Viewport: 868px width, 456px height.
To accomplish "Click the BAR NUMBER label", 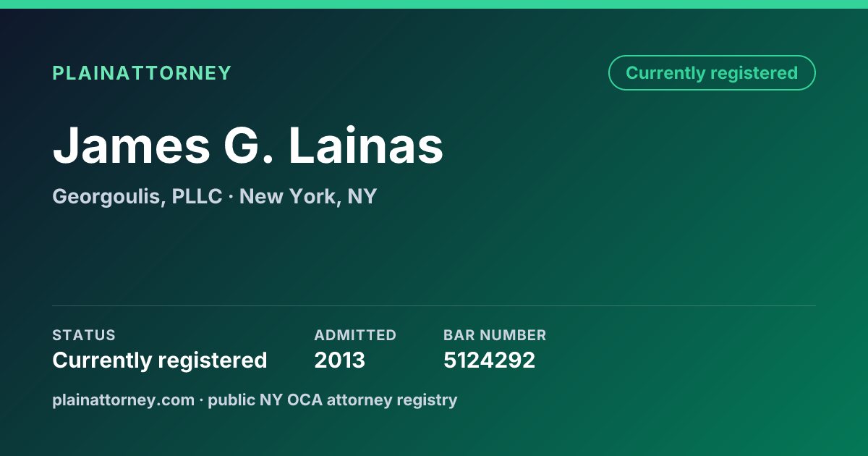I will pos(495,335).
